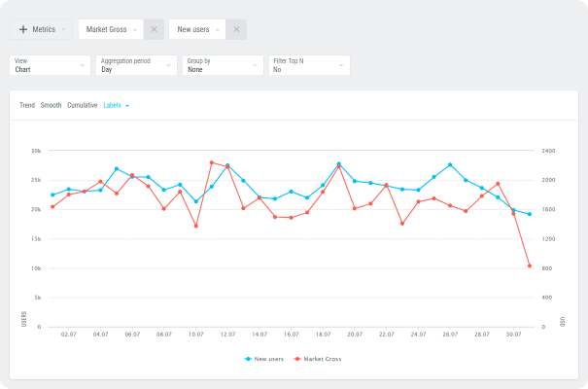The height and width of the screenshot is (389, 588).
Task: Click the New users legend label
Action: [271, 359]
